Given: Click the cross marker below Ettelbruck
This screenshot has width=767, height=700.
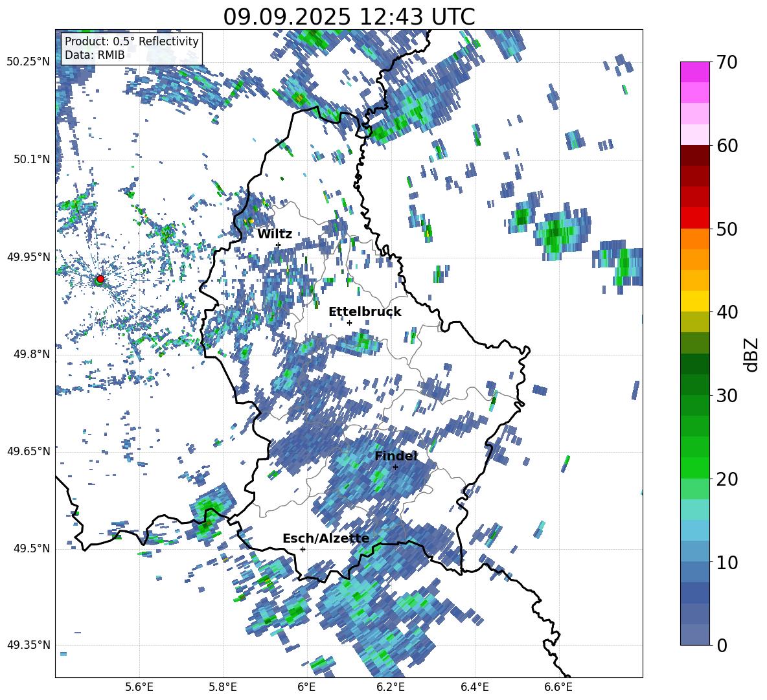Looking at the screenshot, I should click(349, 322).
